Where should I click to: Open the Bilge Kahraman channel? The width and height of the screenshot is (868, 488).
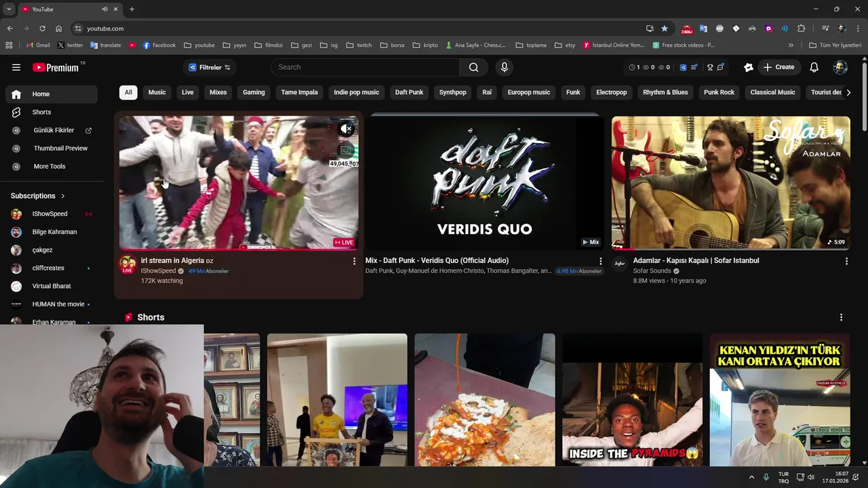click(x=52, y=232)
